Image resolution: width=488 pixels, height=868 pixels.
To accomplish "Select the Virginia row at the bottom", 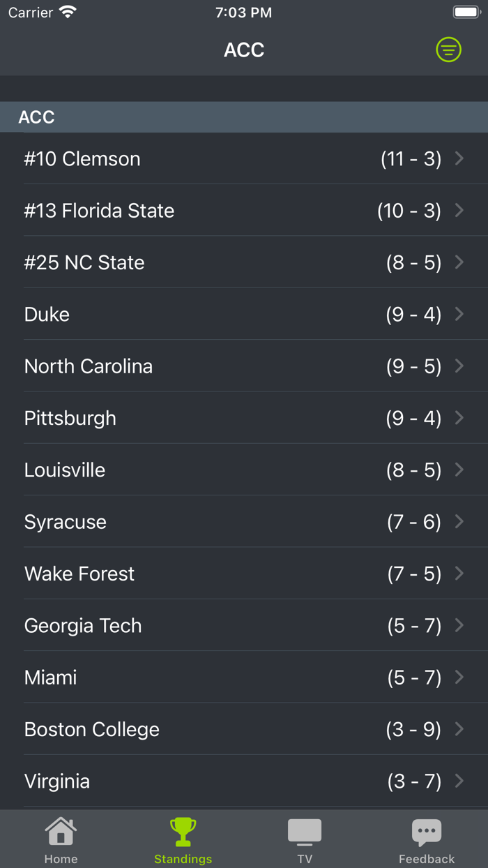I will pyautogui.click(x=244, y=781).
